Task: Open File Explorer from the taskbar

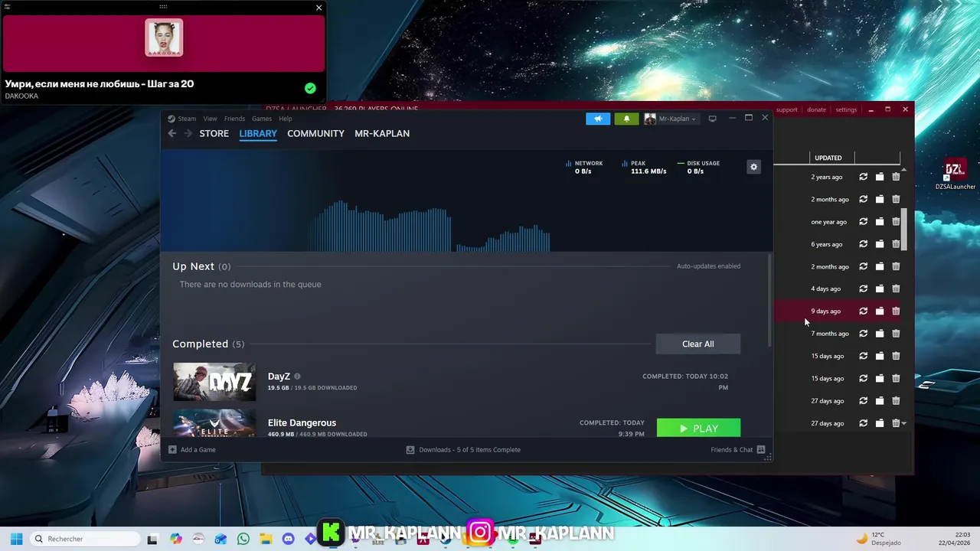Action: click(x=266, y=539)
